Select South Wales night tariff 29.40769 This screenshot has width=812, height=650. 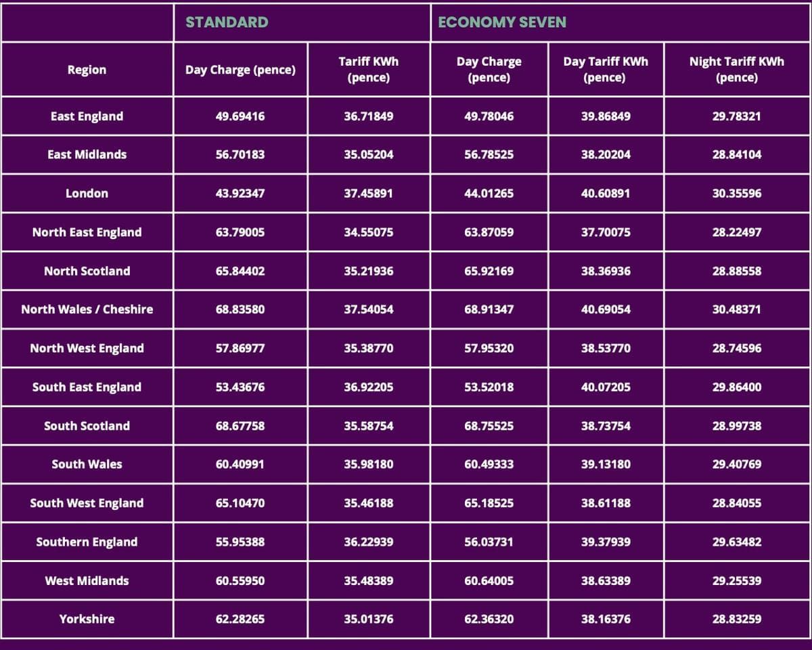[x=736, y=464]
